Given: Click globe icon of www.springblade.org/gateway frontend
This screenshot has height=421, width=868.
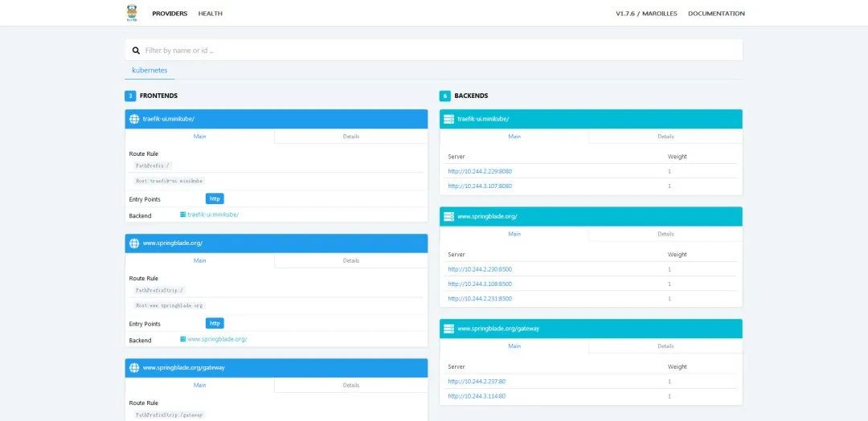Looking at the screenshot, I should click(134, 368).
